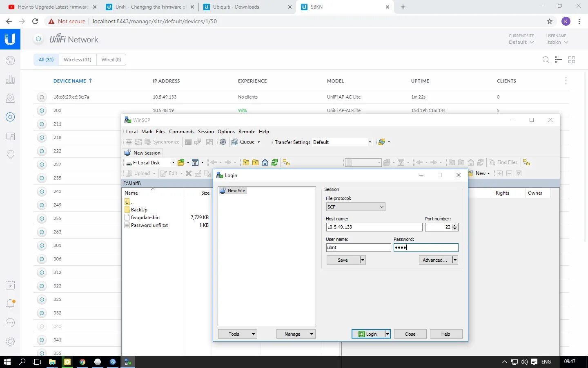Expand the Current Site Default dropdown
The width and height of the screenshot is (588, 368).
click(x=521, y=42)
